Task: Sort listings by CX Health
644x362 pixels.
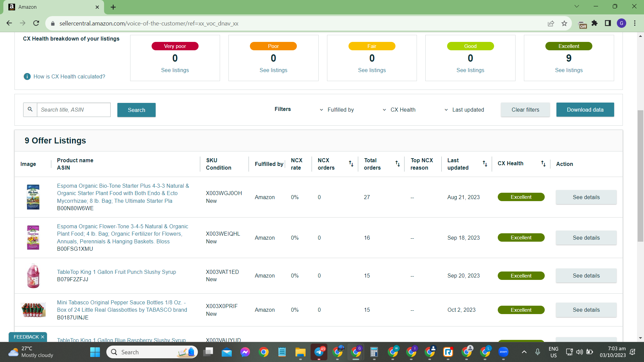Action: pos(543,164)
